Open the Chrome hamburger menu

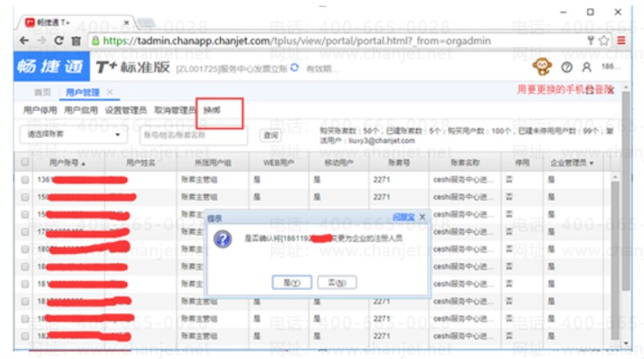[621, 40]
